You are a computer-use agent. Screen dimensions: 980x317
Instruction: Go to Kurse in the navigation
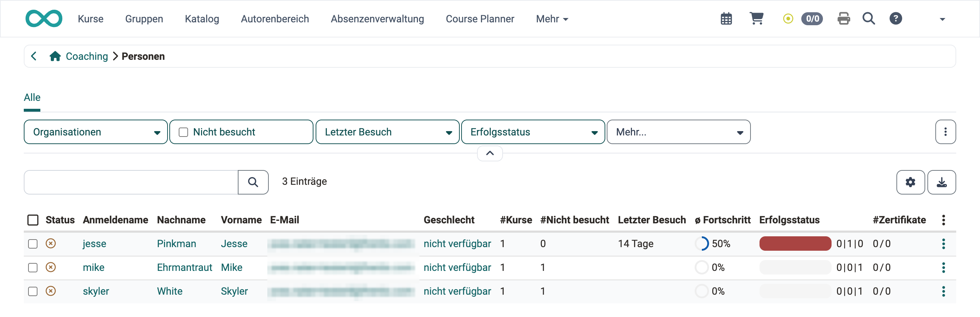point(90,19)
